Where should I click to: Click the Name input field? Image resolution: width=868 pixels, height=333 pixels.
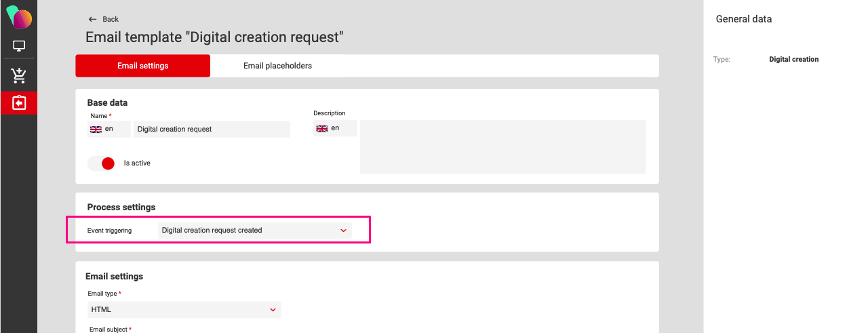(x=212, y=130)
